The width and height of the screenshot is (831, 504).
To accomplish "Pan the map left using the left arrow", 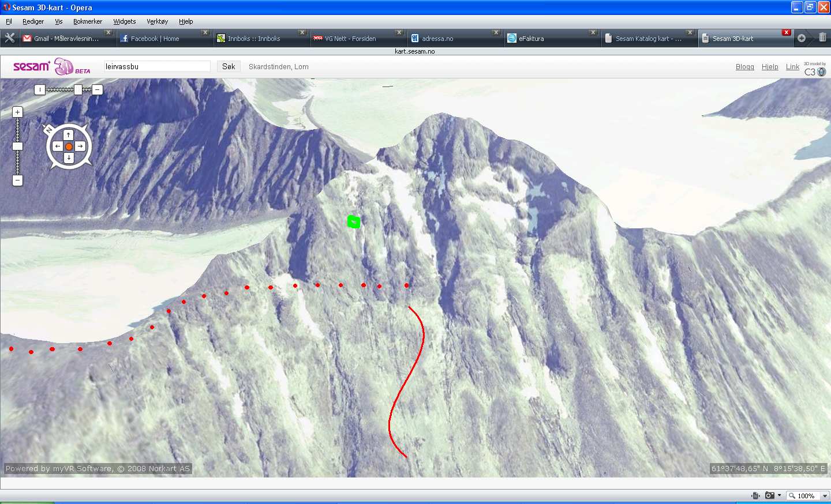I will point(57,146).
